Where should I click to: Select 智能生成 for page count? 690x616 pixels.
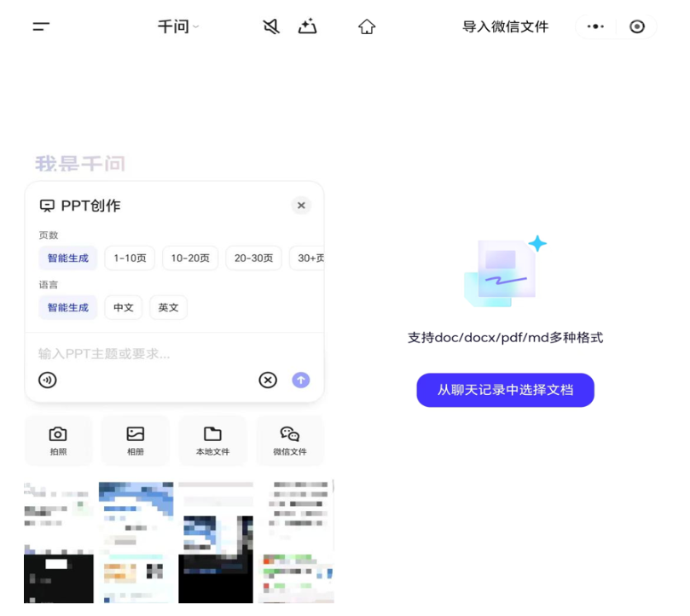68,258
